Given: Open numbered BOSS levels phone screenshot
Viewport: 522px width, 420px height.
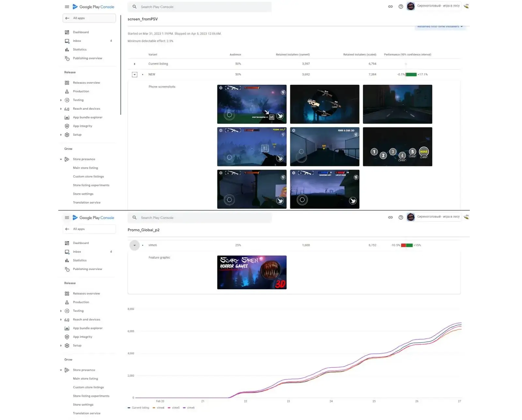Looking at the screenshot, I should point(397,147).
